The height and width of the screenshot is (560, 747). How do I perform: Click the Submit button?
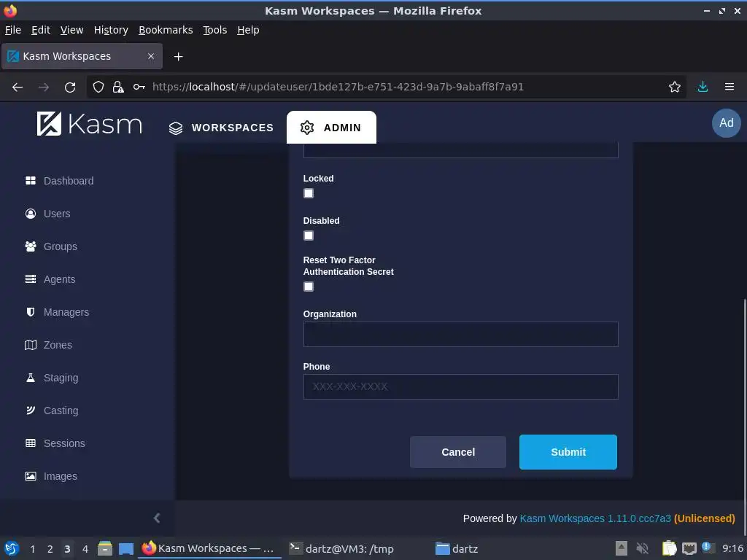568,452
